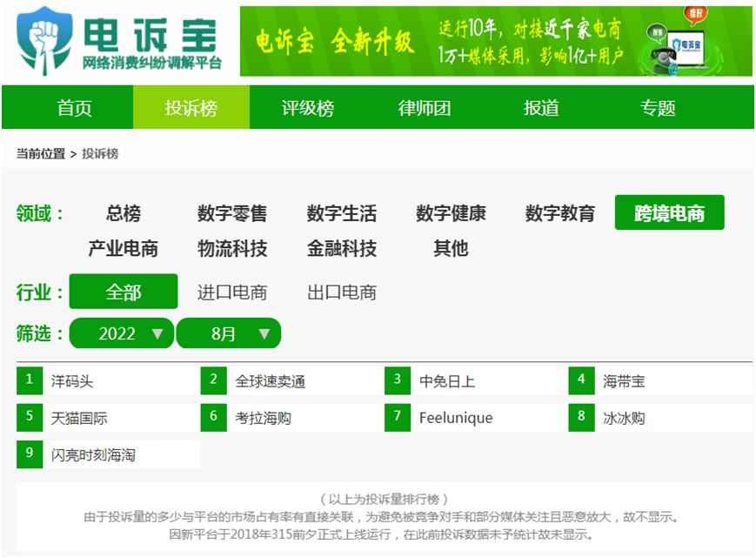The width and height of the screenshot is (756, 558).
Task: Go to the 报道 section
Action: point(541,108)
